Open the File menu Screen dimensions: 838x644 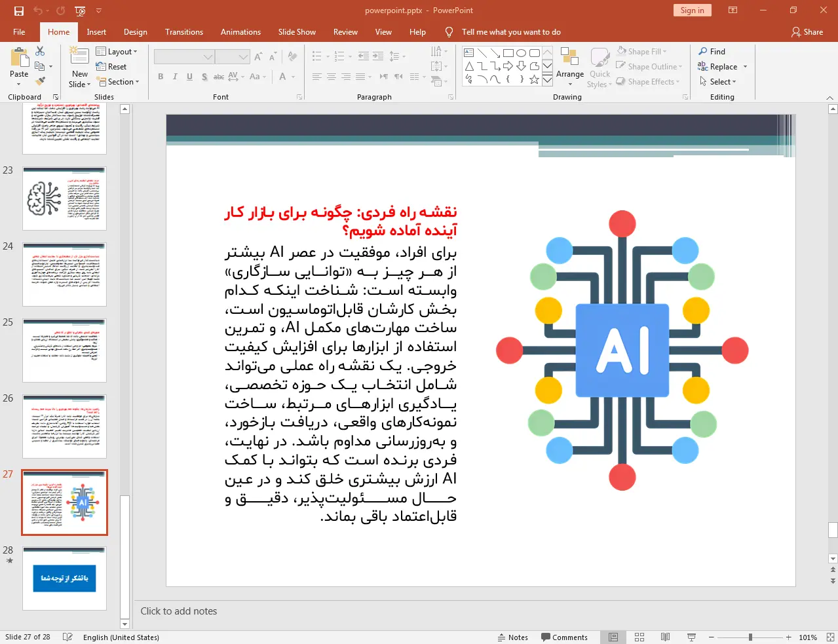point(19,32)
